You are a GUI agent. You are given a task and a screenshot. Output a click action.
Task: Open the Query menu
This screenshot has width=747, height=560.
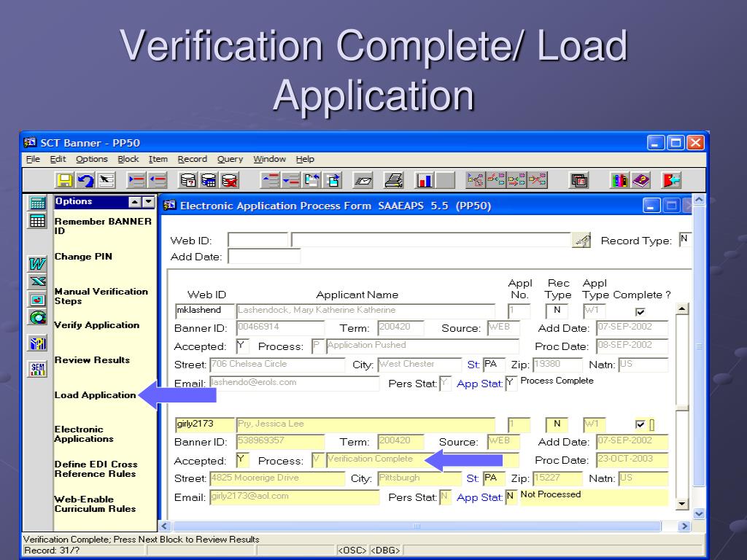(x=230, y=159)
